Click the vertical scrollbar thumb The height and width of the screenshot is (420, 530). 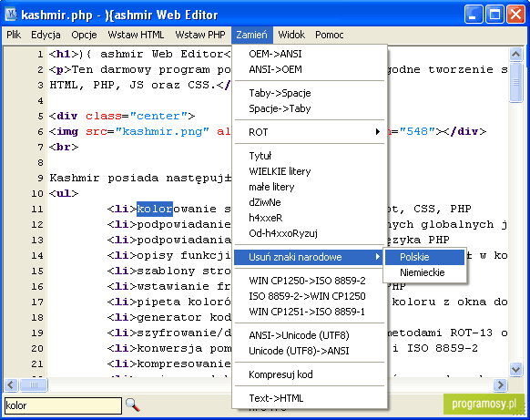point(515,82)
